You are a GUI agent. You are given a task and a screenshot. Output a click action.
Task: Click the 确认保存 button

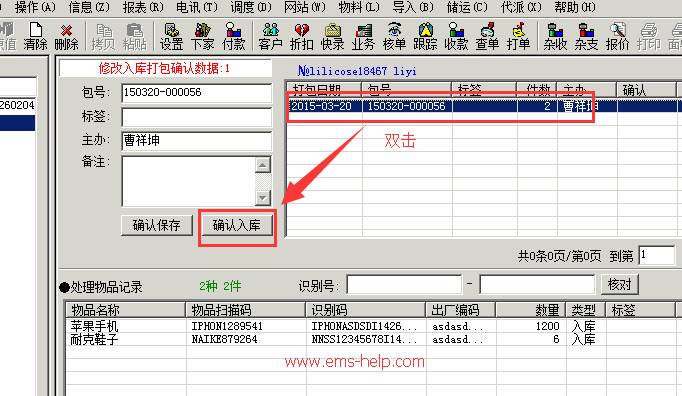click(x=157, y=225)
